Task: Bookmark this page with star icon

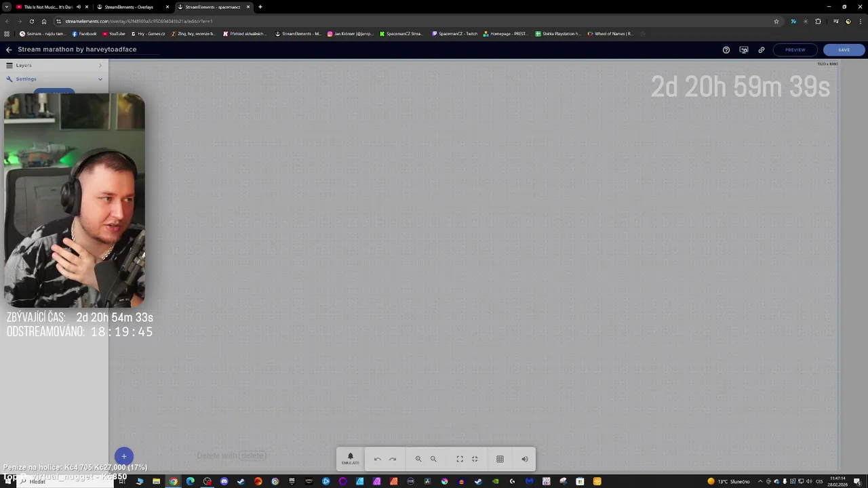Action: 776,21
